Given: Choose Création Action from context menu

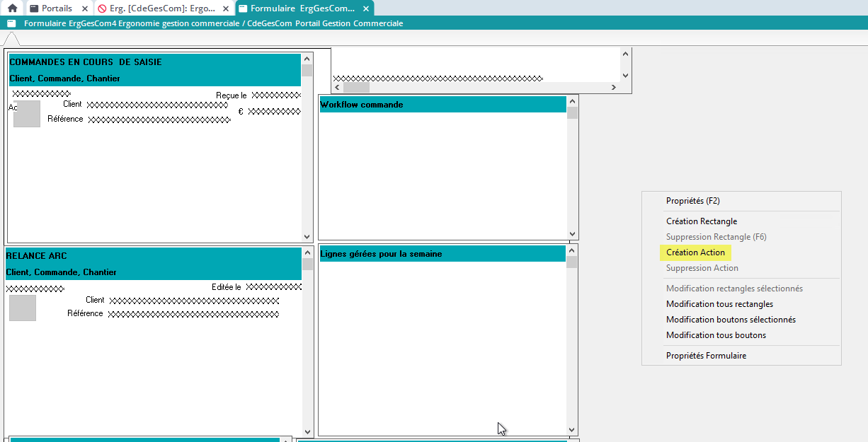Looking at the screenshot, I should [695, 252].
